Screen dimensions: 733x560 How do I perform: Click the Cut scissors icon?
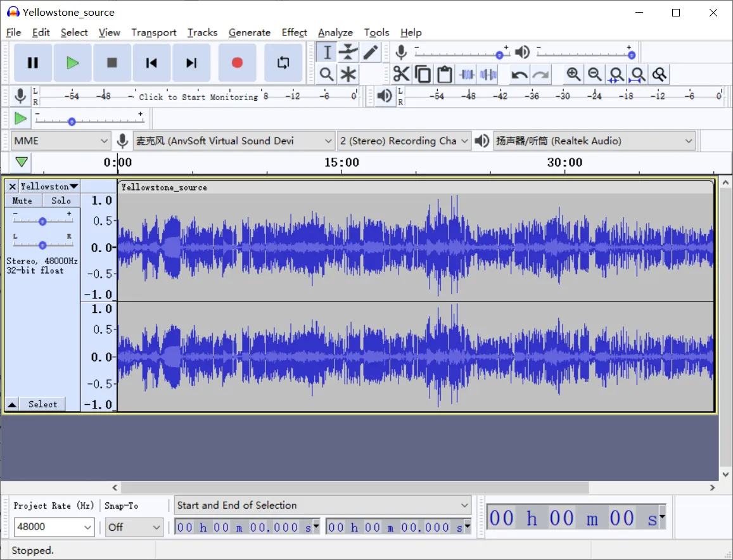(400, 75)
